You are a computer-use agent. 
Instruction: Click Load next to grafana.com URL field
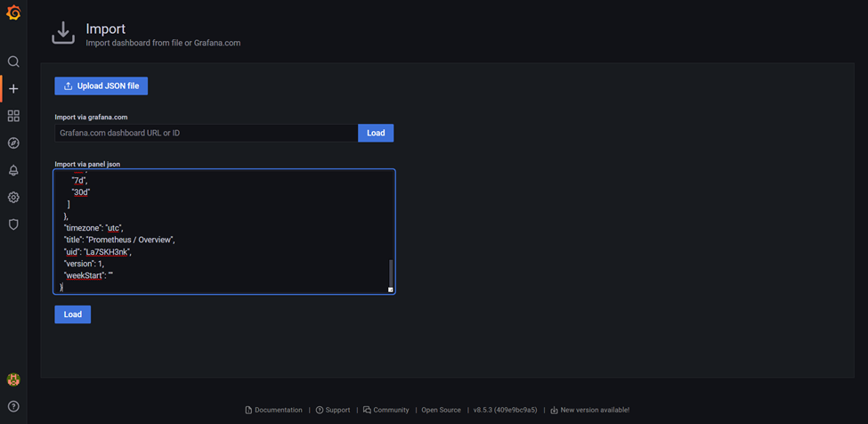(x=376, y=133)
